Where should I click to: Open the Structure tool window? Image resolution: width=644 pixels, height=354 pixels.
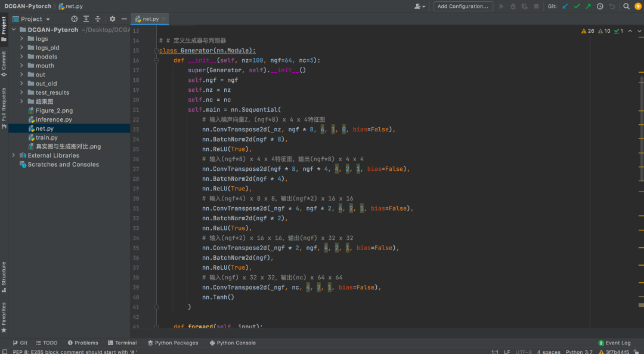[x=4, y=277]
